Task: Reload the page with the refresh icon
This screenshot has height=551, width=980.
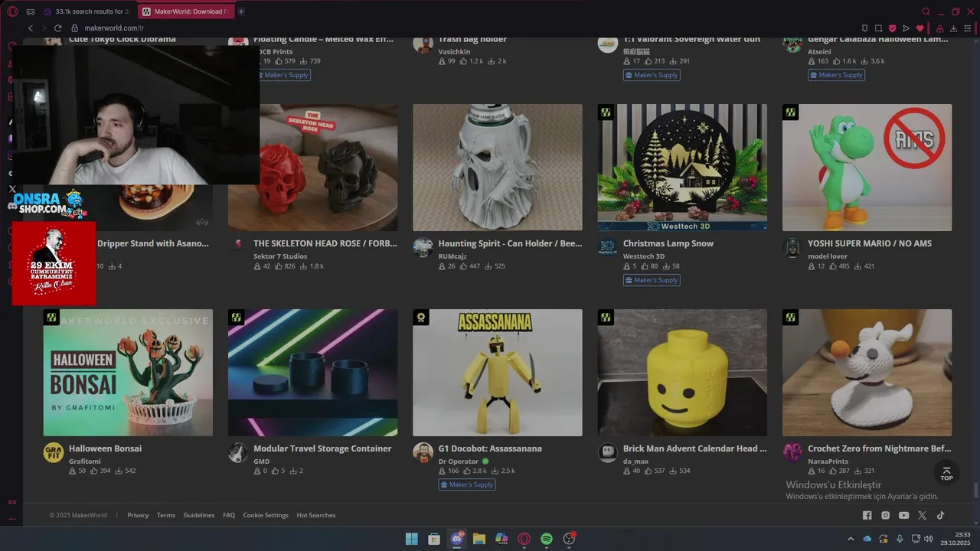Action: (x=59, y=28)
